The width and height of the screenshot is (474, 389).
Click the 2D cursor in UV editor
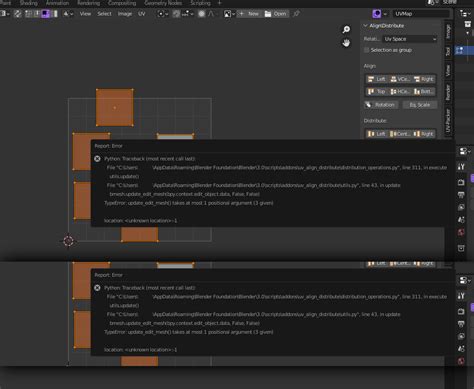point(68,241)
